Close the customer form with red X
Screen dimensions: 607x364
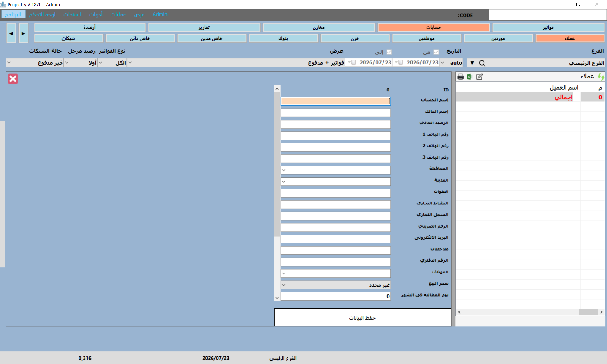coord(13,79)
